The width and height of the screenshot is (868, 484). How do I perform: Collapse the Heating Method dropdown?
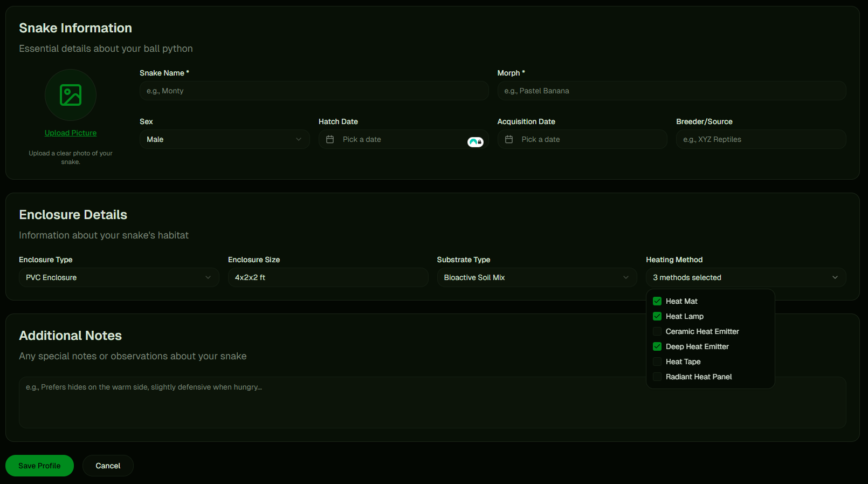coord(746,277)
